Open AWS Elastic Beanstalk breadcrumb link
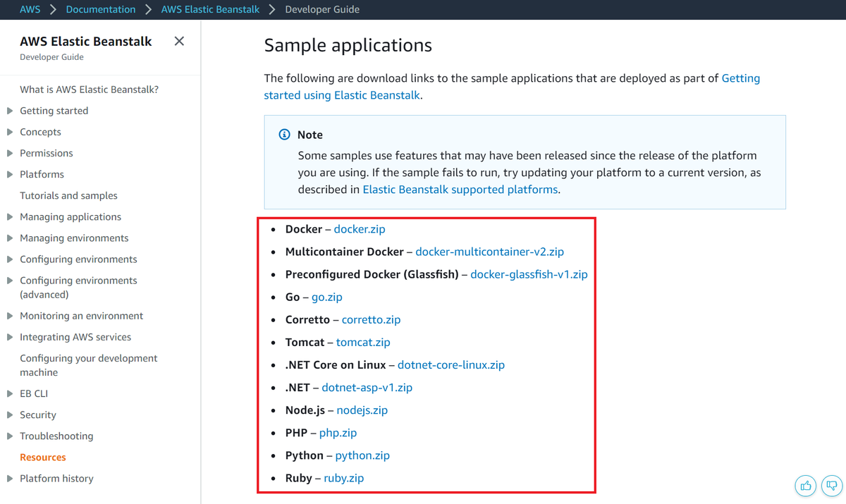Viewport: 846px width, 504px height. click(210, 9)
